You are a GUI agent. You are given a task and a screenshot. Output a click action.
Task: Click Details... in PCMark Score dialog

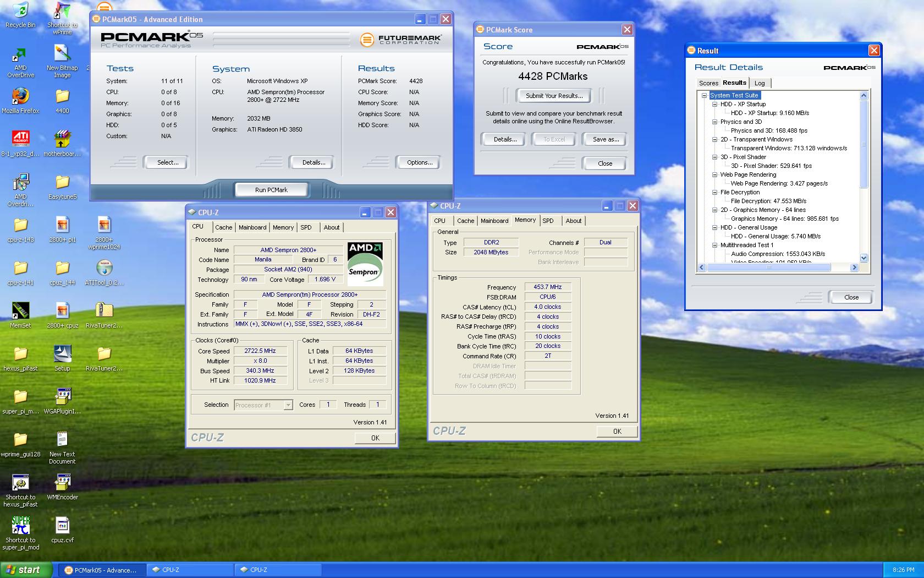pyautogui.click(x=505, y=139)
